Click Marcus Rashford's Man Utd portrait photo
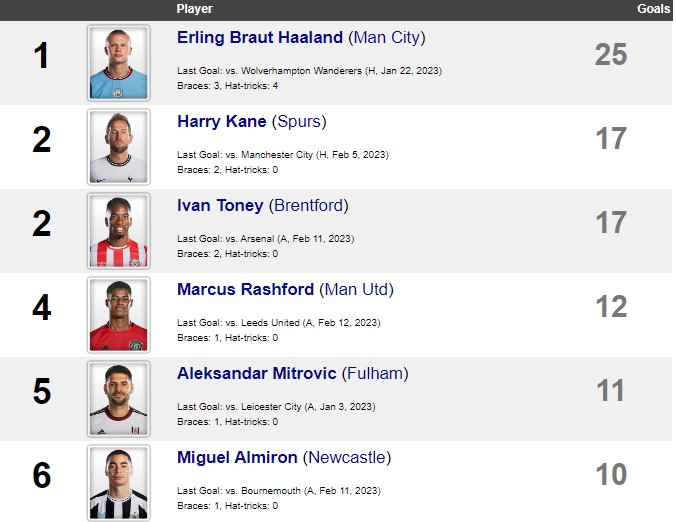The image size is (676, 522). (x=119, y=315)
